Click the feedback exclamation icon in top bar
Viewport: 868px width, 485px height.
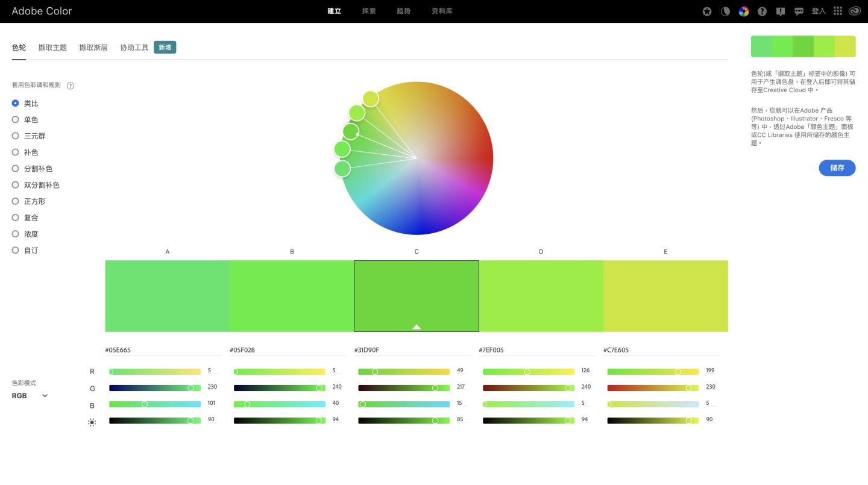(x=780, y=11)
